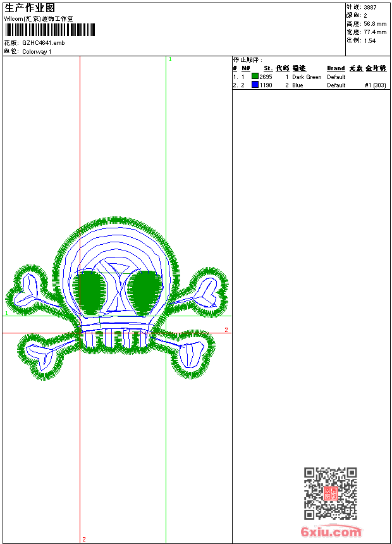392x544 pixels.
Task: Click the 'Colorway 1' text
Action: (37, 52)
